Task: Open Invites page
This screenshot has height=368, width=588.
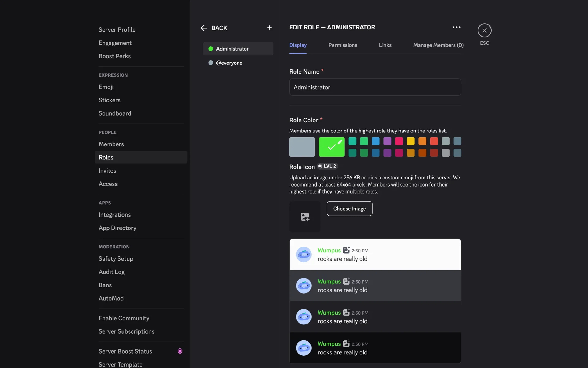Action: (x=141, y=171)
